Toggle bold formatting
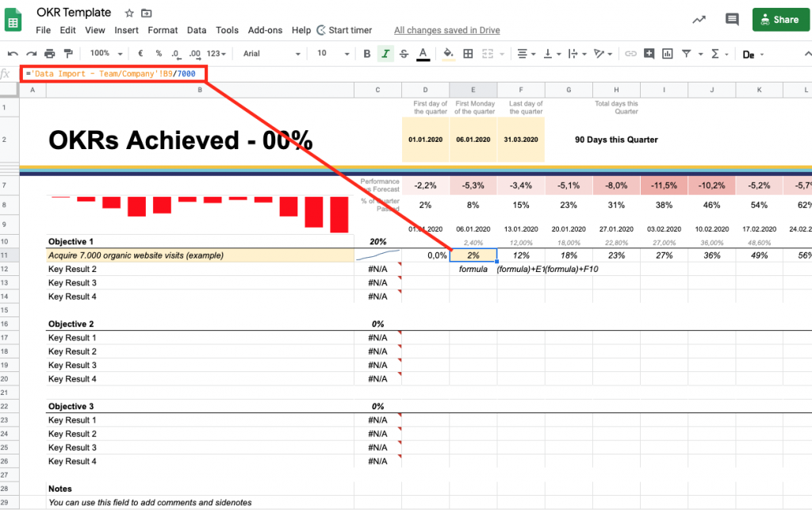The image size is (812, 510). [366, 53]
